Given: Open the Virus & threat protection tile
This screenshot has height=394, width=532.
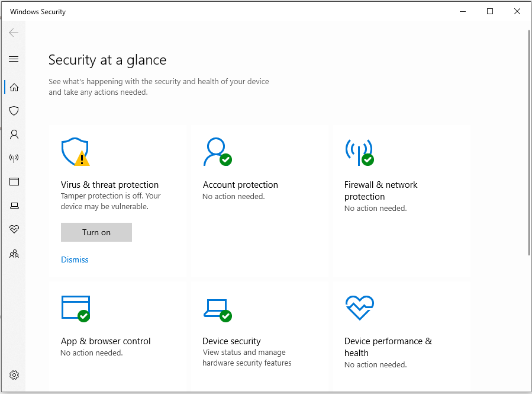Looking at the screenshot, I should click(110, 184).
